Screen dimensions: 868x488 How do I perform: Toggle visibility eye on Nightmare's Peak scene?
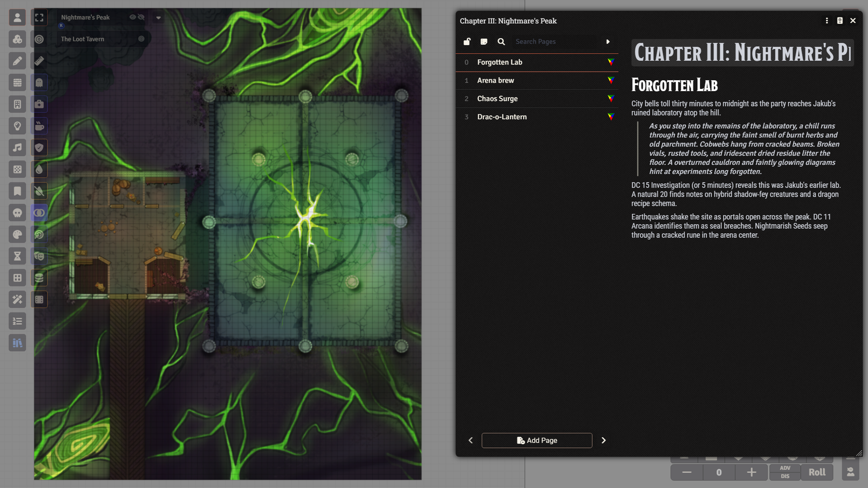132,17
